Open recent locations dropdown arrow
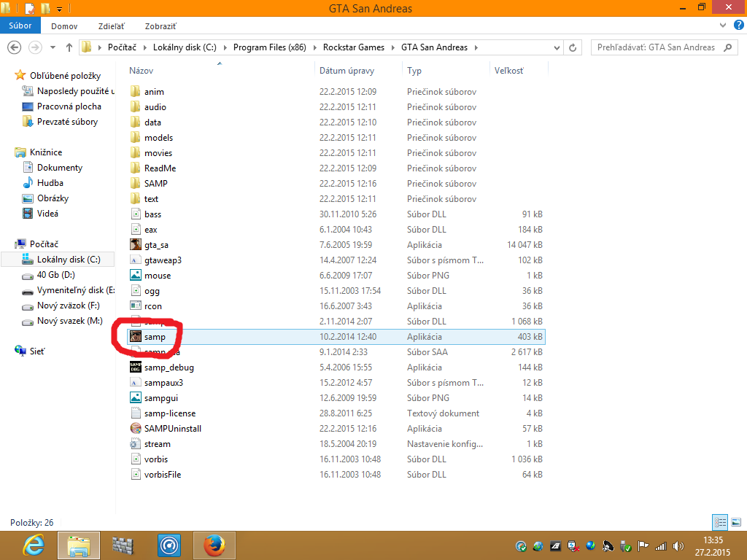 53,47
